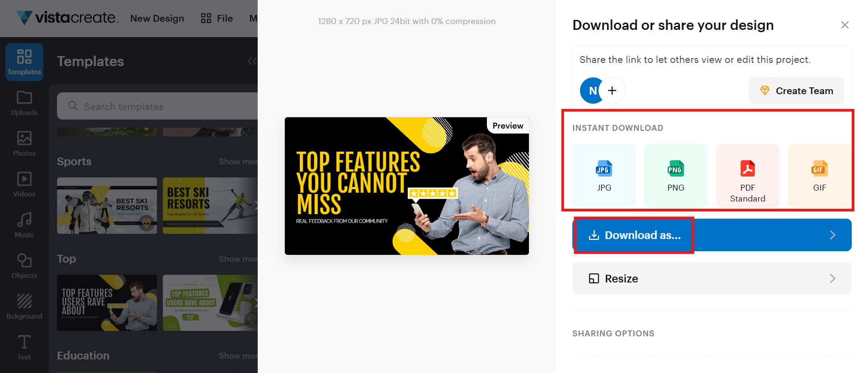Close the download and share panel

[x=844, y=25]
